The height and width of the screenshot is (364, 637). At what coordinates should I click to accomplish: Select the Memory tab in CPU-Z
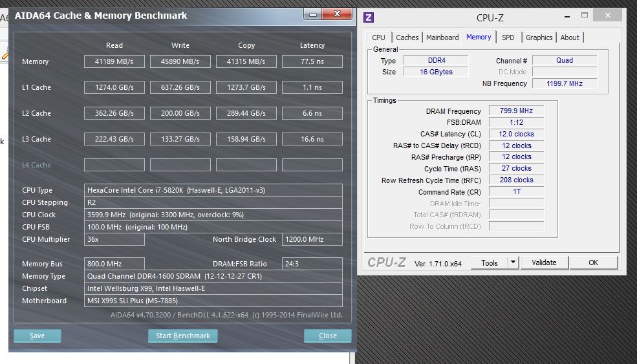479,37
